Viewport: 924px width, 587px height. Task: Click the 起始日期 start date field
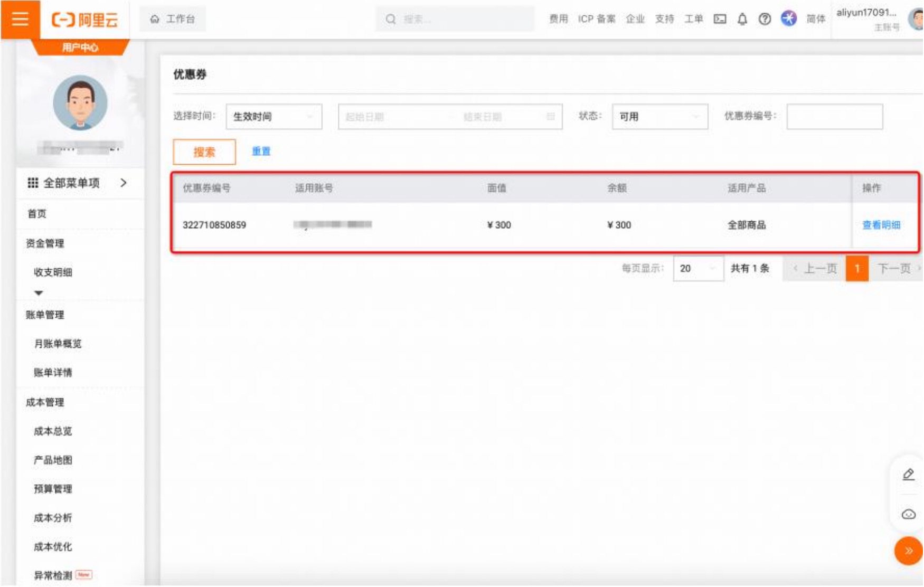coord(391,117)
